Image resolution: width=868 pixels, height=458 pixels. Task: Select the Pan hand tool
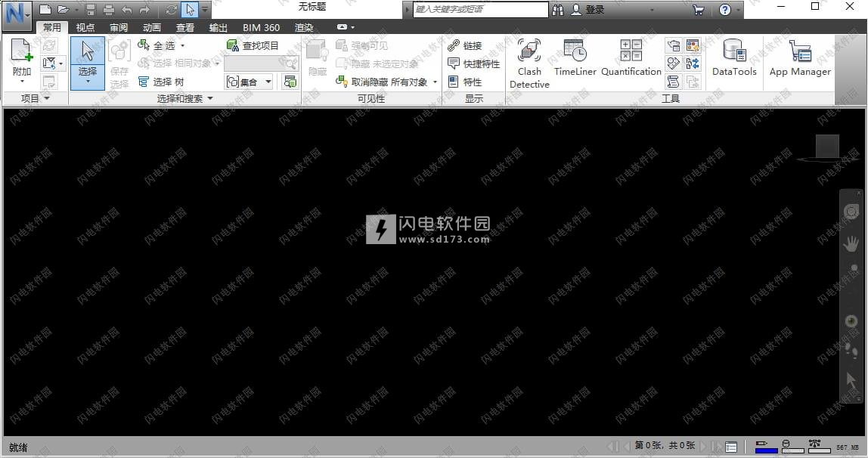click(851, 243)
